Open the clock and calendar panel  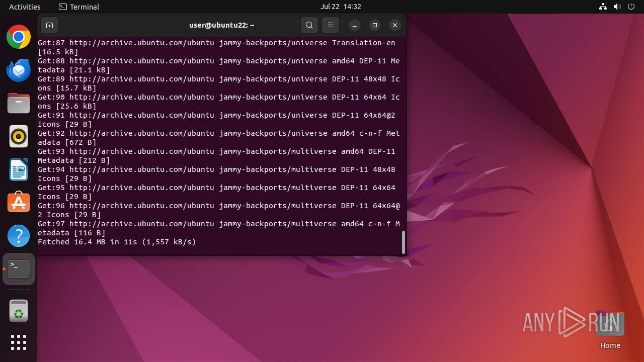point(341,7)
